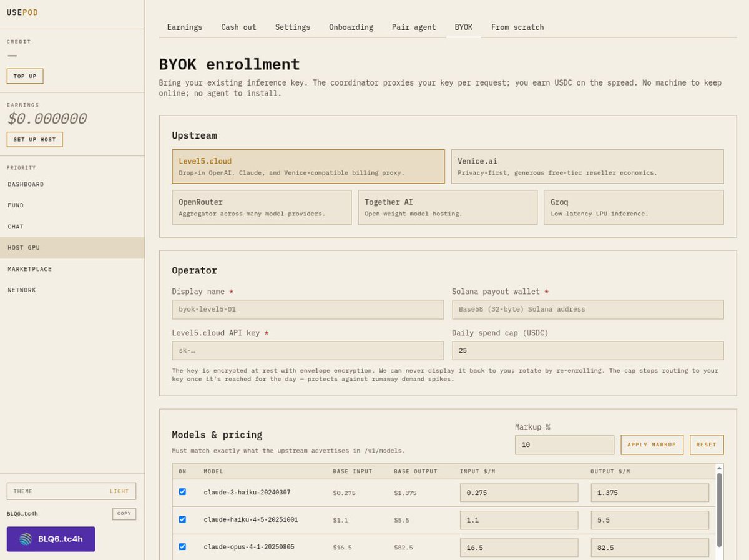Select the BYOK tab
Viewport: 749px width, 560px height.
click(x=463, y=27)
